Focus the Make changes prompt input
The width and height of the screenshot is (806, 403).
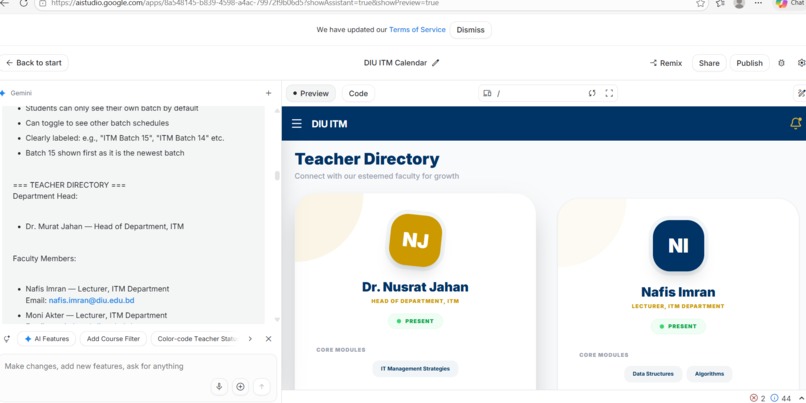[x=138, y=366]
